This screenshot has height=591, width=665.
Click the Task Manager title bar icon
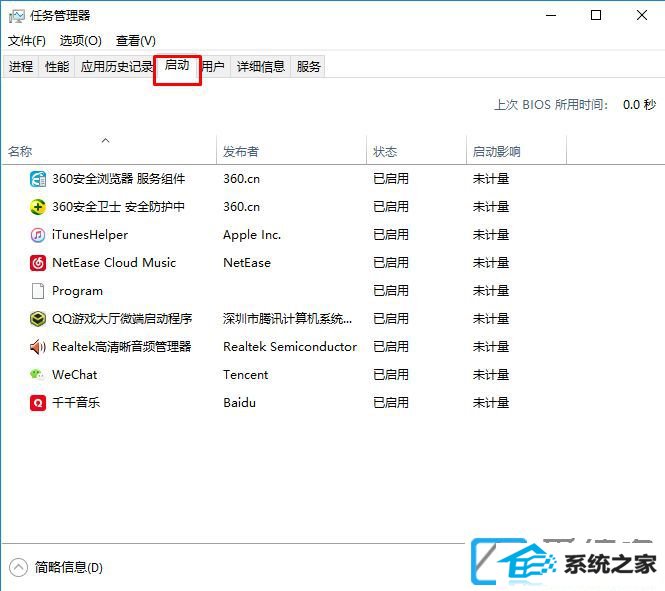pos(17,16)
